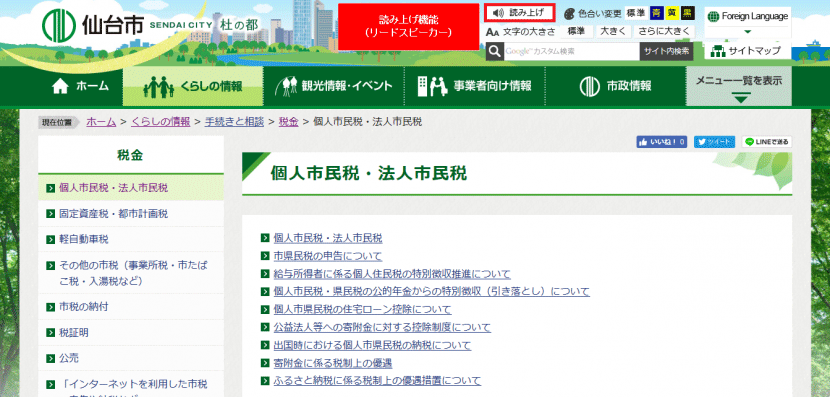Click the Twitter tweet button

coord(715,142)
